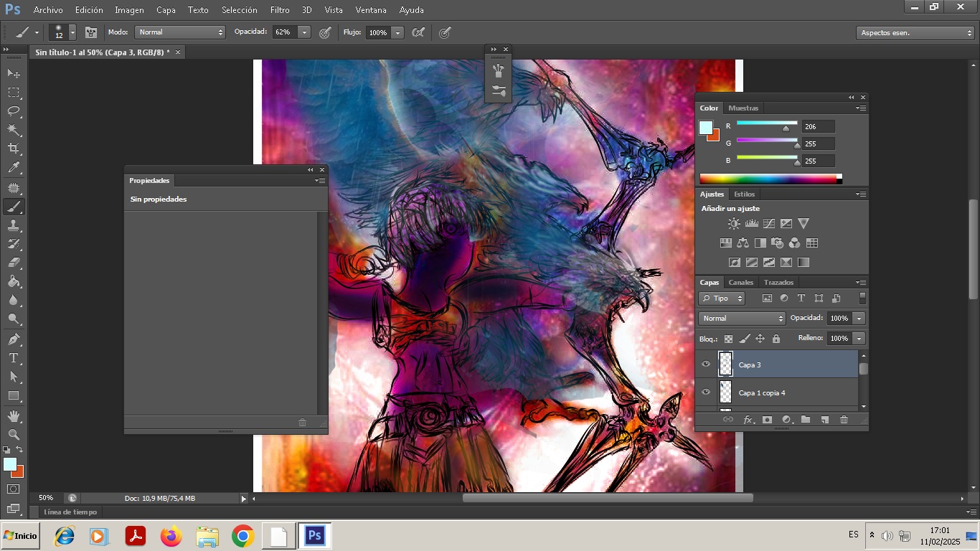Select the Rectangular Marquee tool

tap(14, 92)
